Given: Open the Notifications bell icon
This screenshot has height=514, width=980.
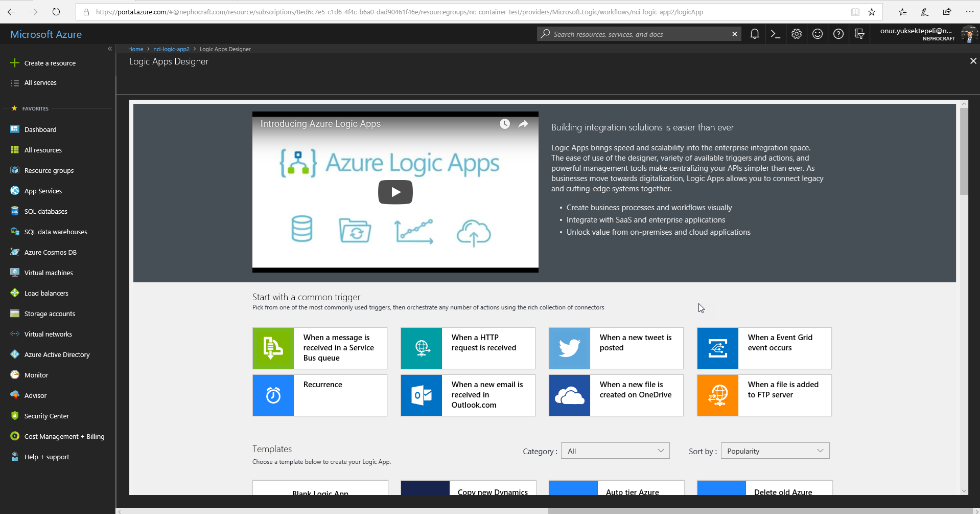Looking at the screenshot, I should (x=754, y=34).
